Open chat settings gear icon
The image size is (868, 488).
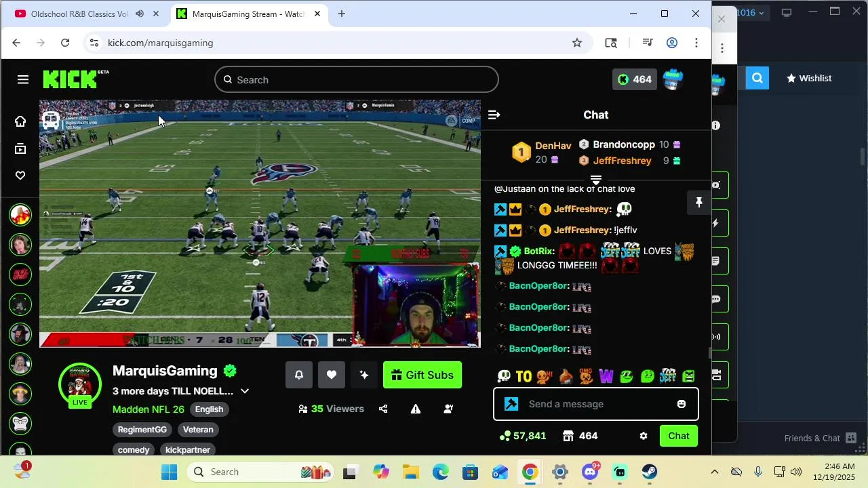(644, 436)
